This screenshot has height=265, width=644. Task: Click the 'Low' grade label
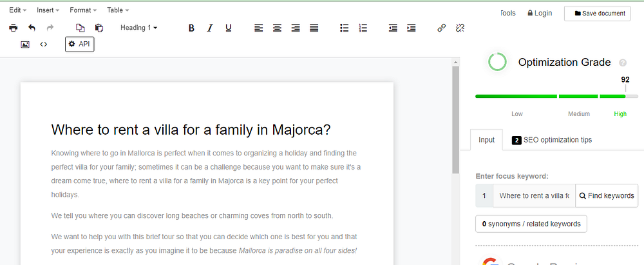(517, 114)
